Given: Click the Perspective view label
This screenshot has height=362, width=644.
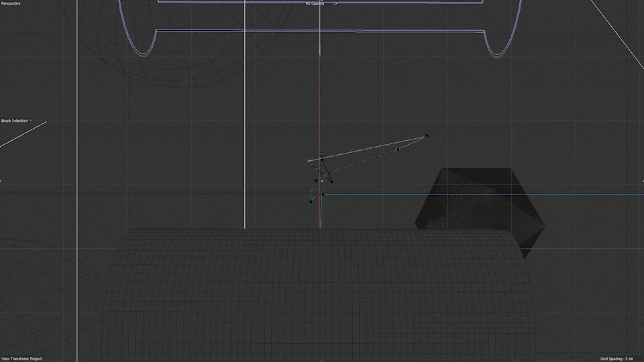Looking at the screenshot, I should click(x=11, y=3).
